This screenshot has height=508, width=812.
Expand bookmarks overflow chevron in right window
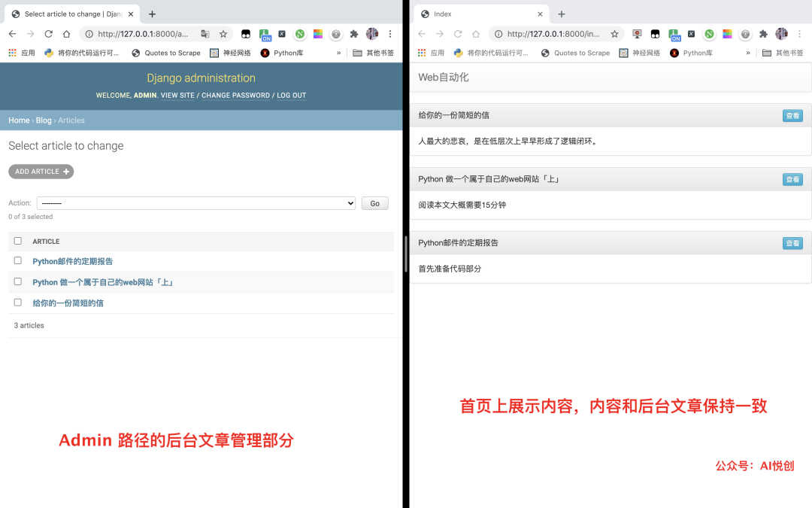(748, 53)
